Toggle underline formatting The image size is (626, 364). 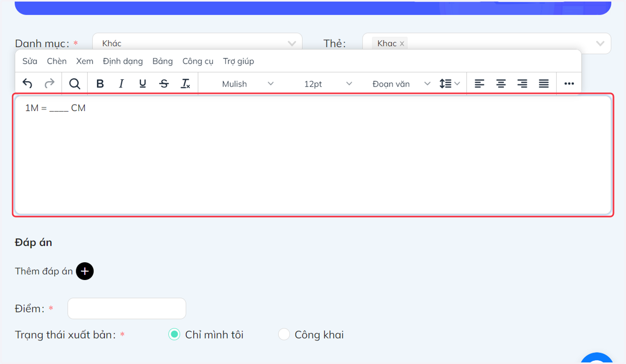[x=143, y=83]
